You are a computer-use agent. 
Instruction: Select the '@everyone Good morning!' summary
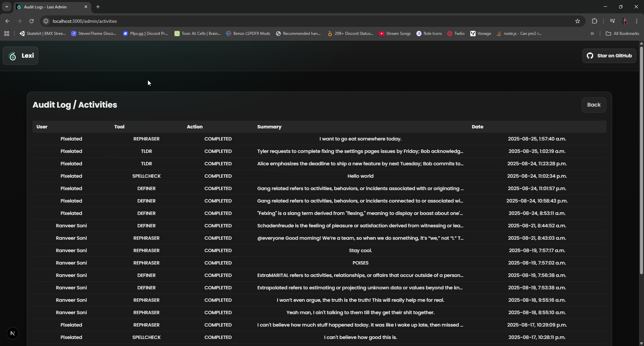click(x=360, y=238)
